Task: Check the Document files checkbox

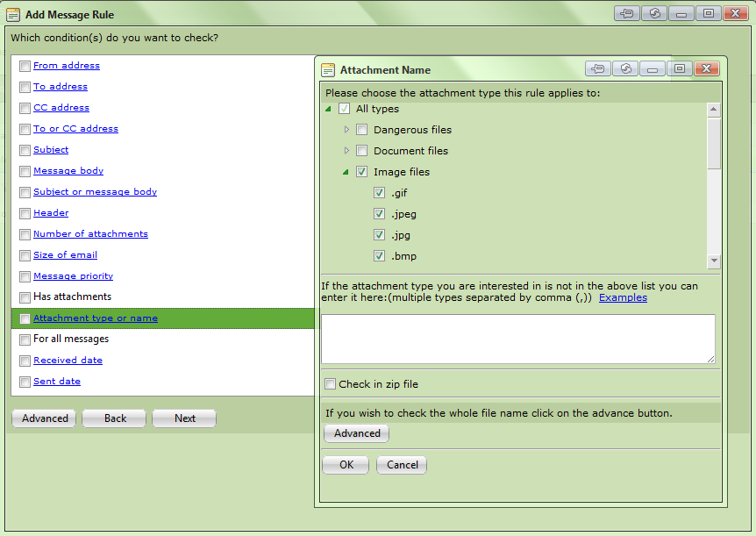Action: (x=361, y=151)
